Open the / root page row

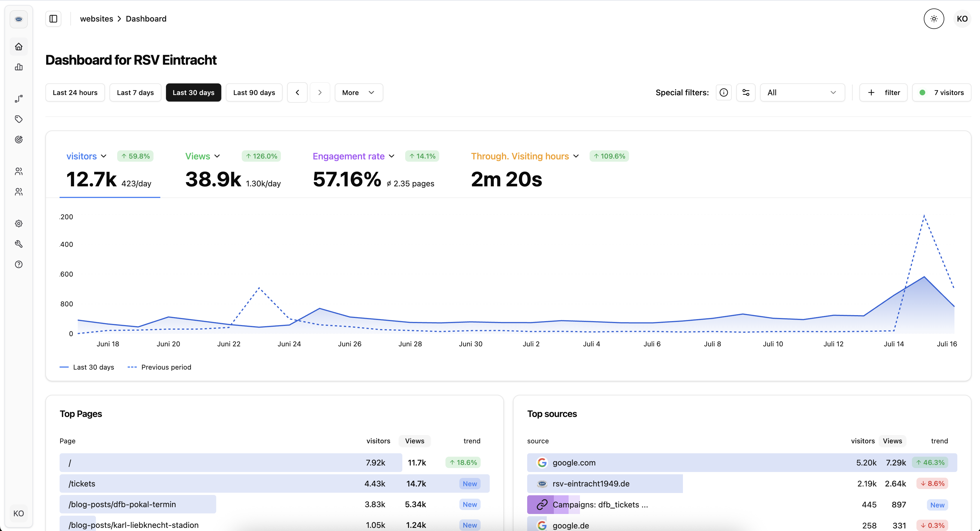[x=274, y=463]
